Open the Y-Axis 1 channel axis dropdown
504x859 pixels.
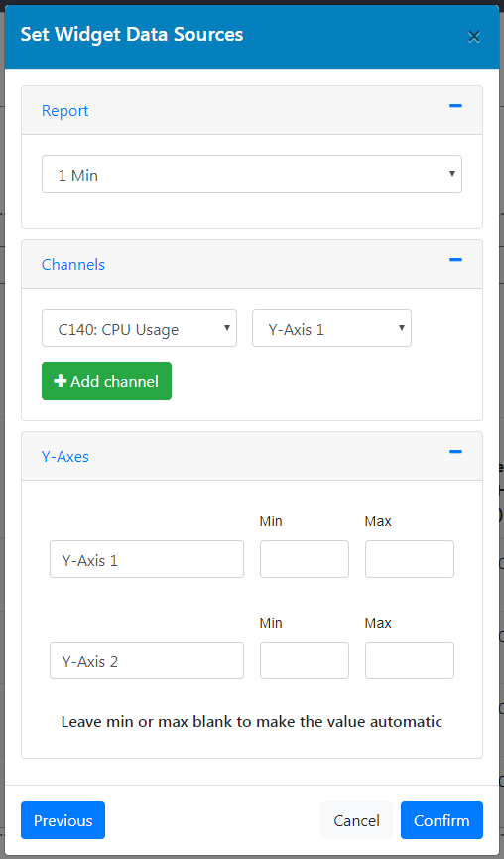[331, 328]
